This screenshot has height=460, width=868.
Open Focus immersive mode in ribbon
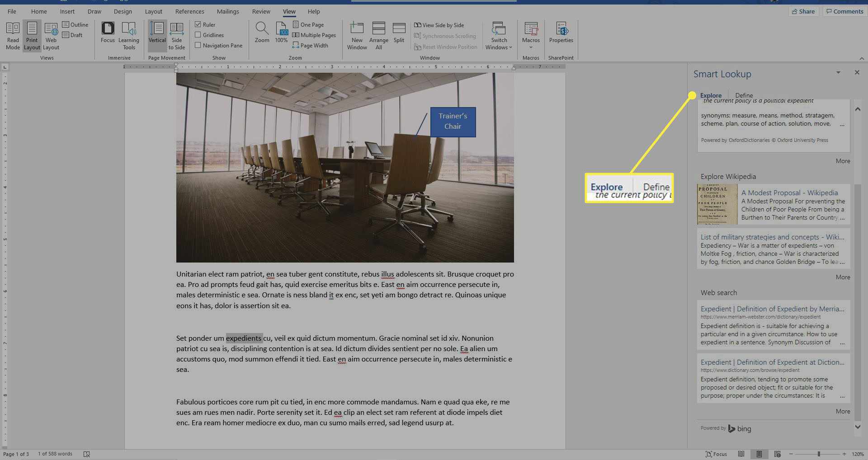coord(108,33)
